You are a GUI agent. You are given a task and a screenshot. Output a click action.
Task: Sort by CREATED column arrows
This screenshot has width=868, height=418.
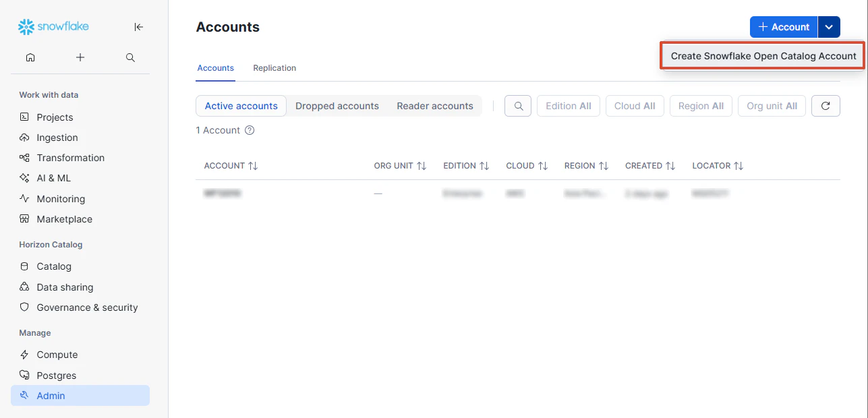pyautogui.click(x=670, y=166)
